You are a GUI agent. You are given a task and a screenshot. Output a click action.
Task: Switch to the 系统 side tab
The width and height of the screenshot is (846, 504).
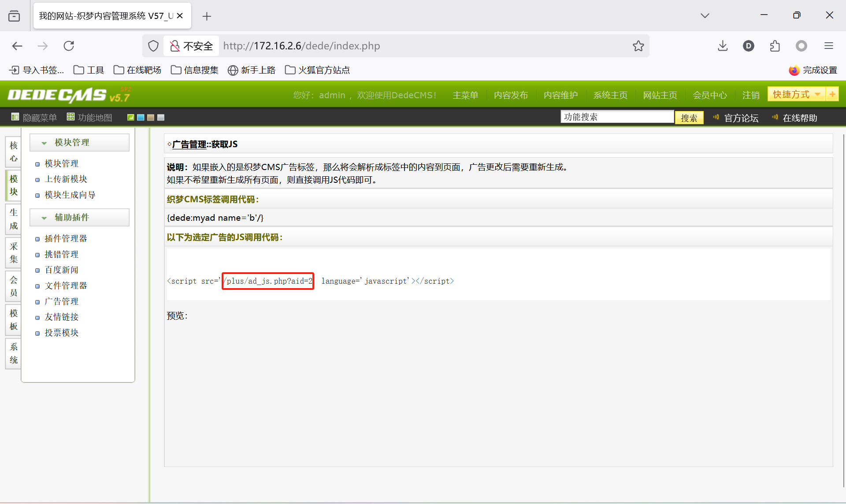click(14, 353)
